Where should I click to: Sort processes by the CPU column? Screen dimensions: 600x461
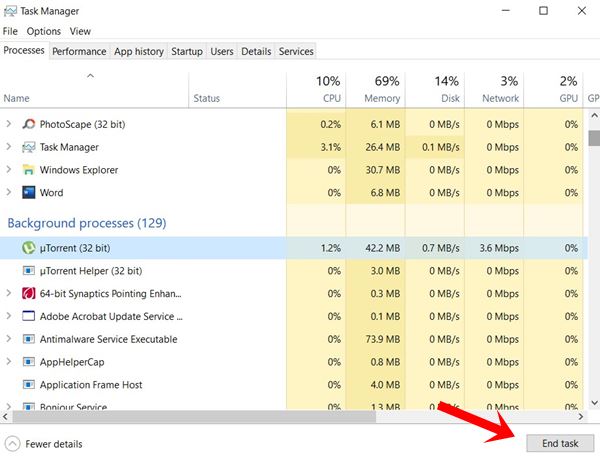(316, 90)
